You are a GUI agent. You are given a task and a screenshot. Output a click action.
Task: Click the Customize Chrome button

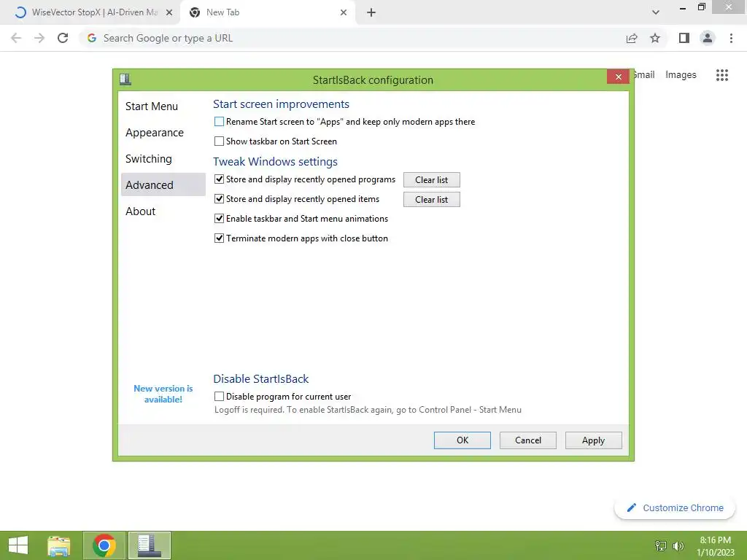click(x=675, y=508)
